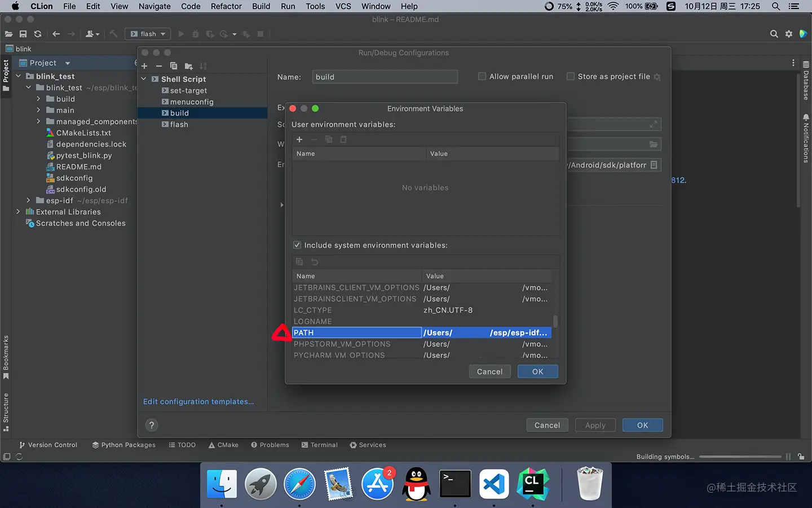Save configuration to folder icon
Screen dimensions: 812x508
pos(188,66)
